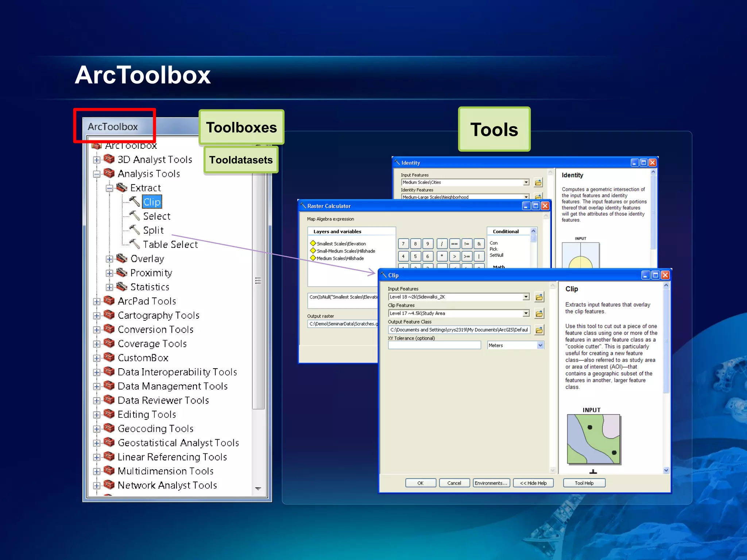Click the Split tool hammer icon

135,230
